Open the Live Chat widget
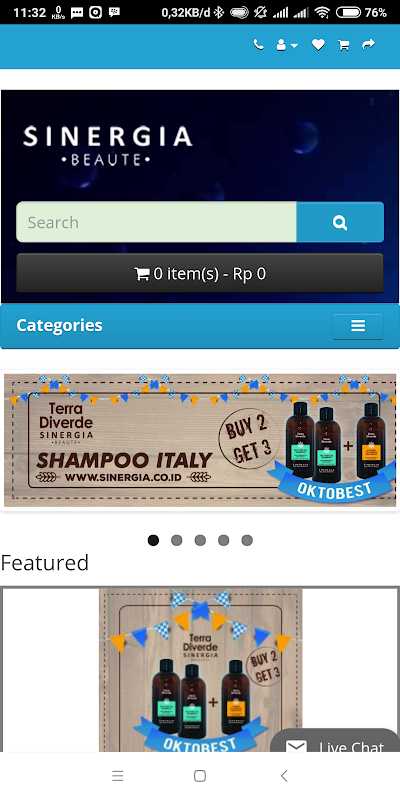Screen dimensions: 400x800 (x=337, y=742)
